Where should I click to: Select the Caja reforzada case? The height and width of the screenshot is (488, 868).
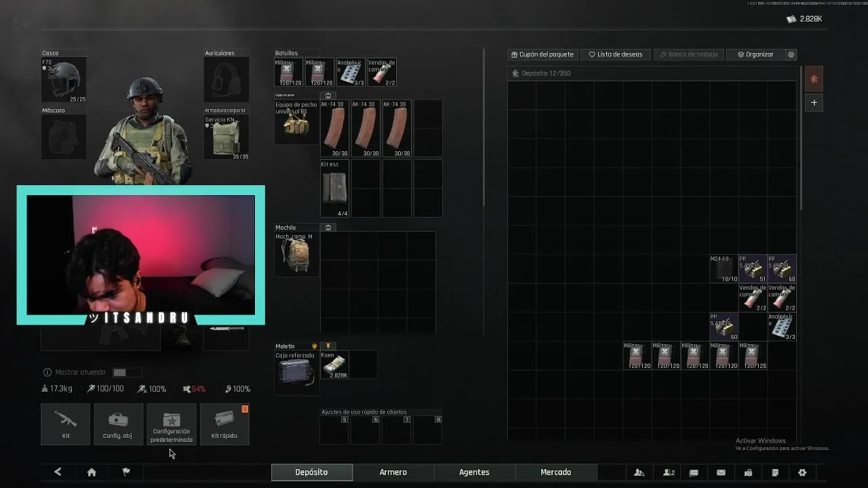pos(296,373)
